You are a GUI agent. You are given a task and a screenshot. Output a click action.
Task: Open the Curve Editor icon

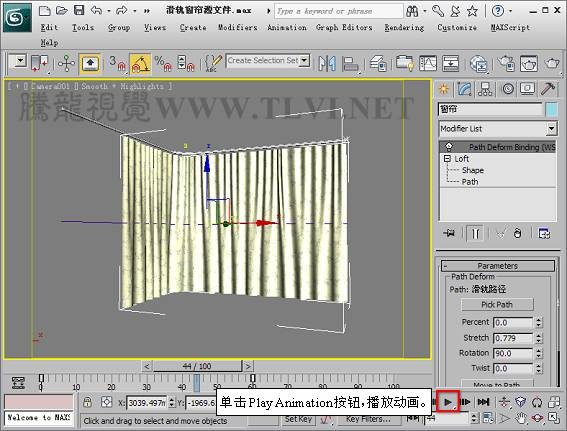pos(428,63)
